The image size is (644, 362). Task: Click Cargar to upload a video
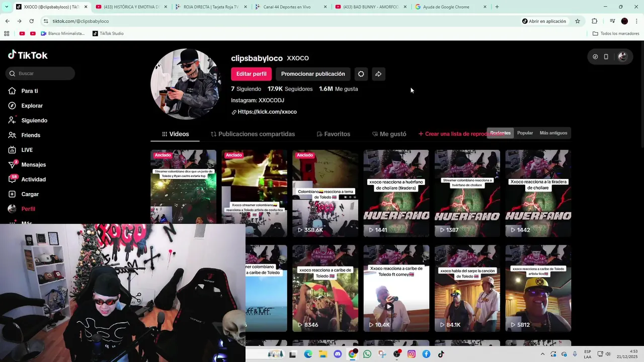coord(30,194)
